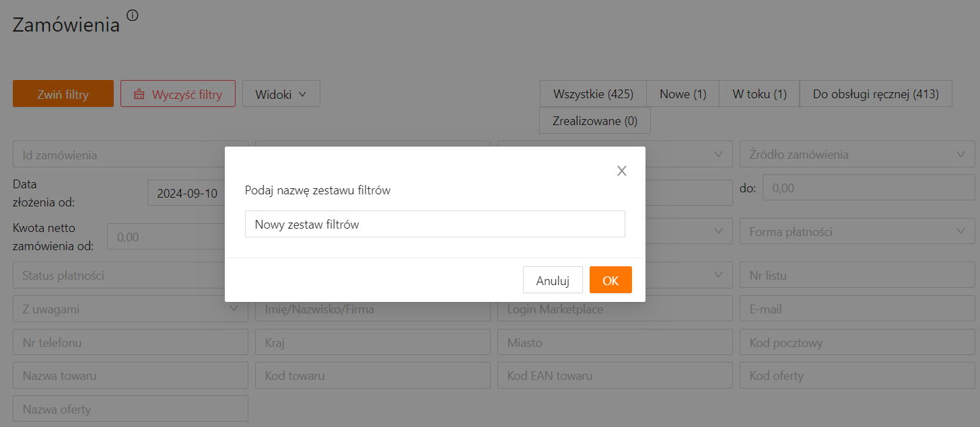Click OK to save filter set
The width and height of the screenshot is (980, 427).
[x=610, y=280]
